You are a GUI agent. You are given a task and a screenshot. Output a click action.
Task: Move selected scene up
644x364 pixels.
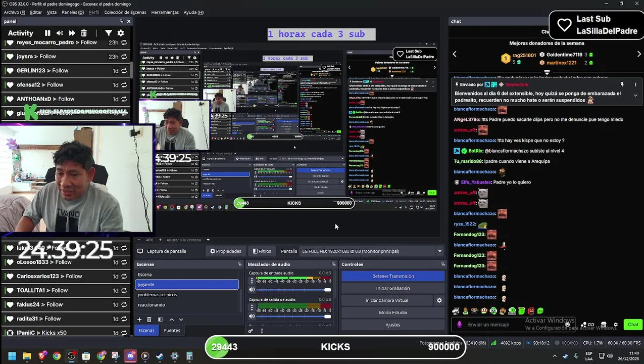171,320
